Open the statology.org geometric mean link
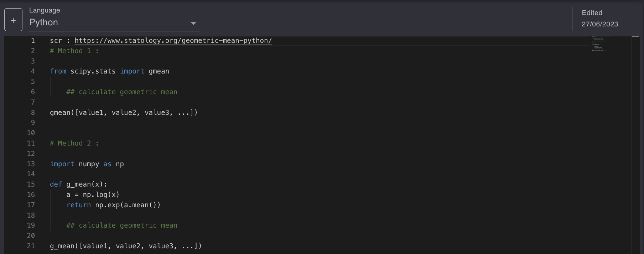The height and width of the screenshot is (254, 644). click(x=173, y=41)
